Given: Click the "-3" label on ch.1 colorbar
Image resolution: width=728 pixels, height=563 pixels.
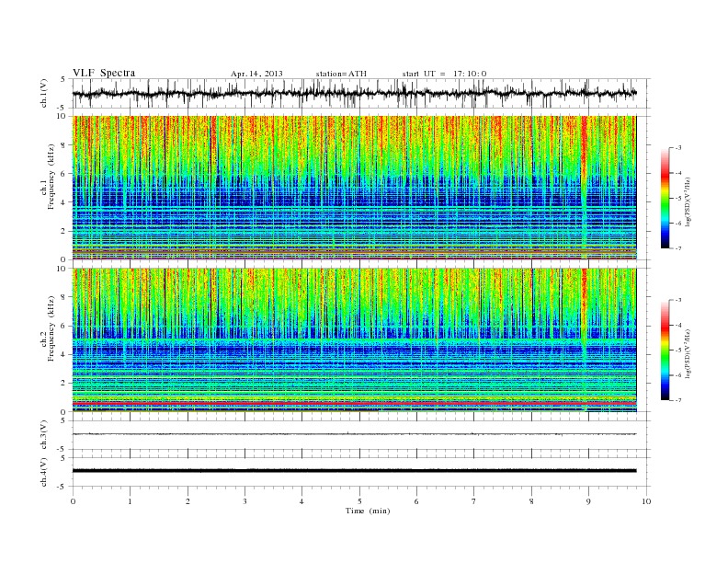Looking at the screenshot, I should (677, 148).
